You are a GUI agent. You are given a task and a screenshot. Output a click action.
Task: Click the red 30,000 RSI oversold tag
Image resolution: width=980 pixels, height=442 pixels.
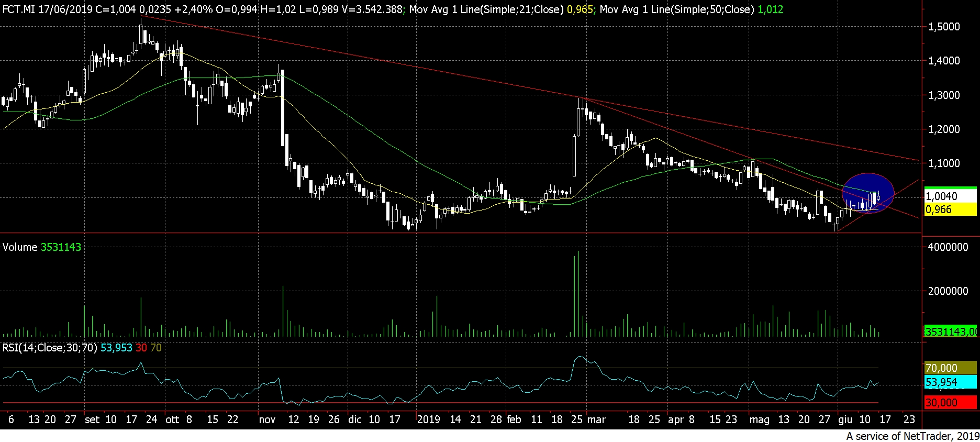click(x=950, y=402)
